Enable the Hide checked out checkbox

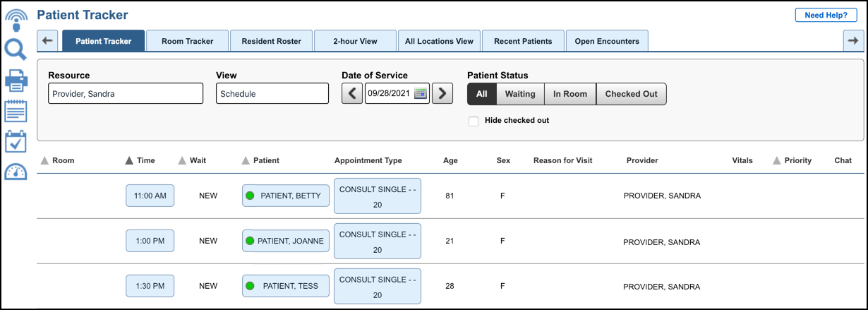[x=474, y=121]
